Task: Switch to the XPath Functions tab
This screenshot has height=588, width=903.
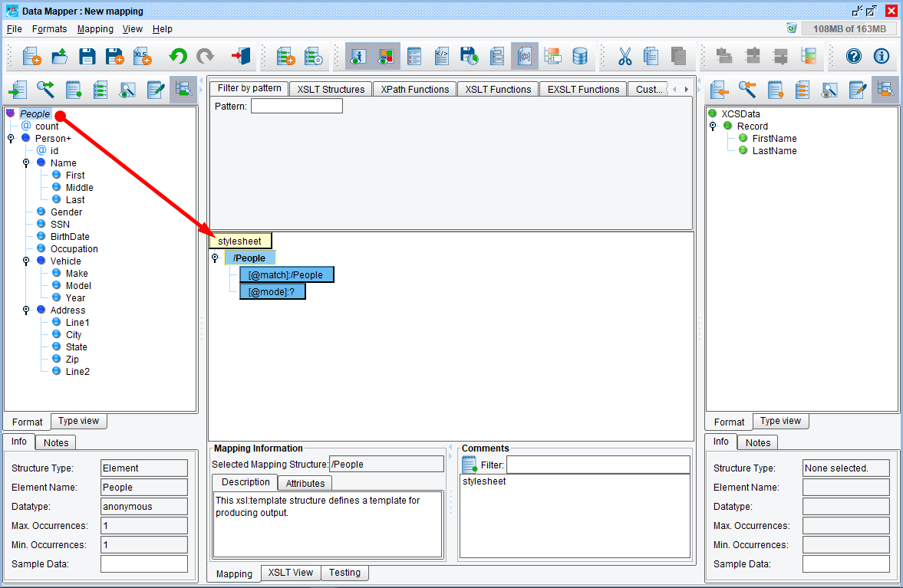Action: click(x=414, y=89)
